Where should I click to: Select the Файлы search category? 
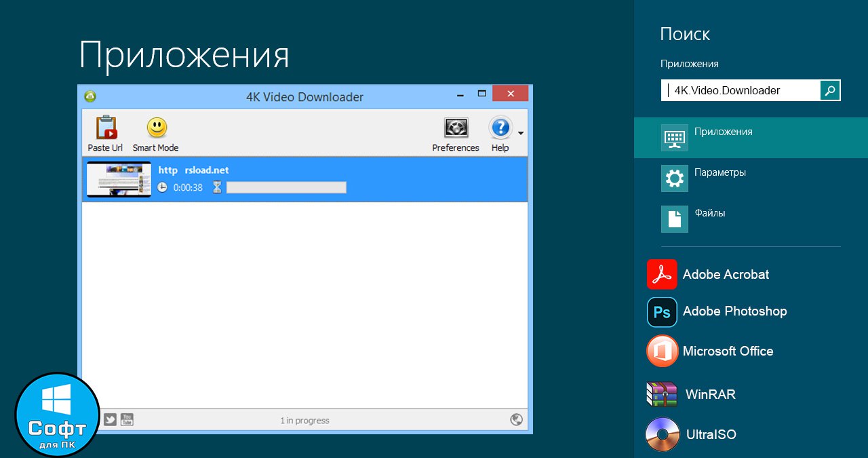click(x=751, y=219)
